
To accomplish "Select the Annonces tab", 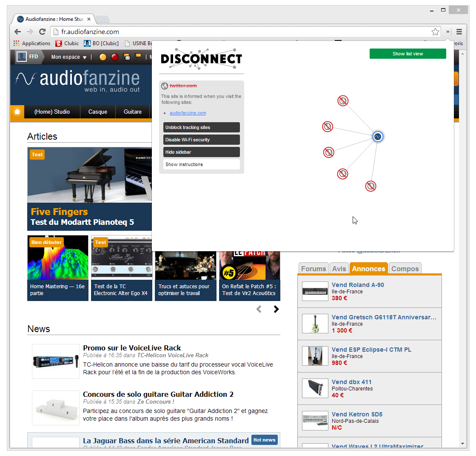I will tap(368, 269).
